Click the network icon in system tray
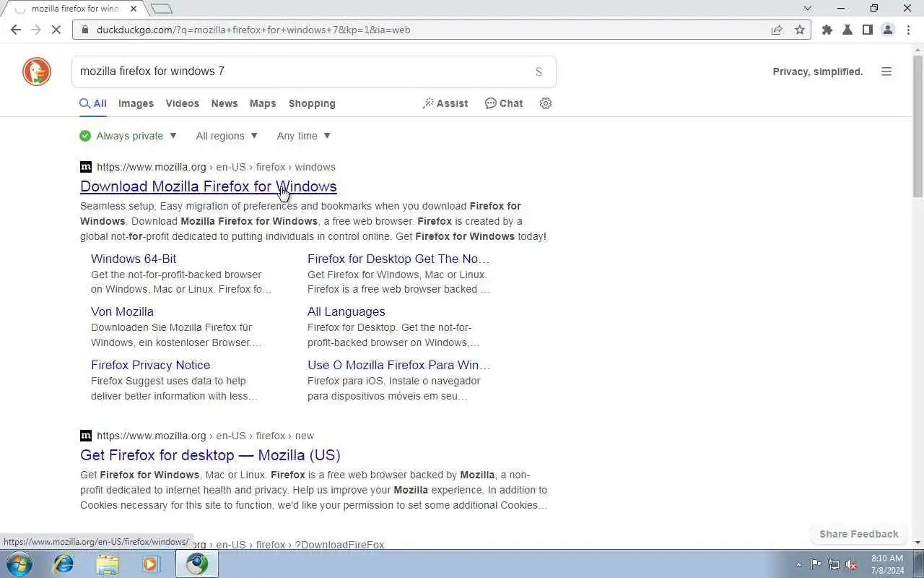The height and width of the screenshot is (578, 924). click(834, 564)
